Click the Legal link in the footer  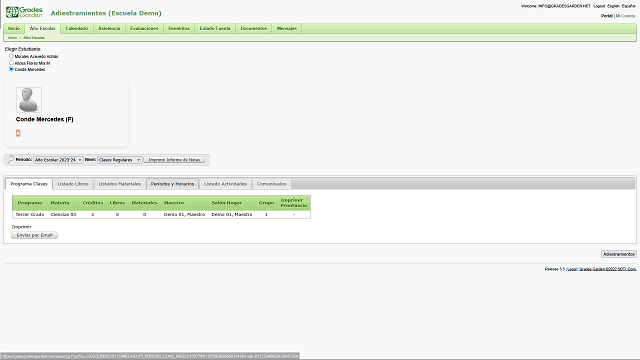click(x=572, y=269)
